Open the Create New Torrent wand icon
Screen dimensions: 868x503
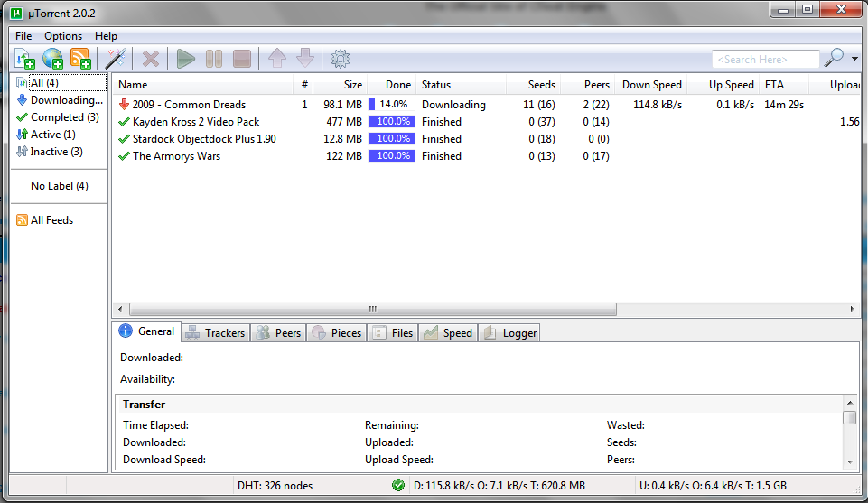click(x=116, y=59)
